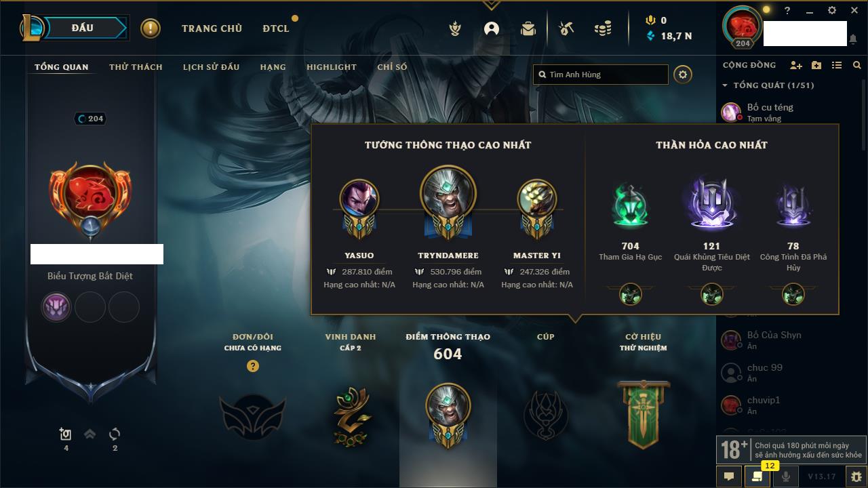Open settings gear beside champion search
868x488 pixels.
[x=683, y=75]
